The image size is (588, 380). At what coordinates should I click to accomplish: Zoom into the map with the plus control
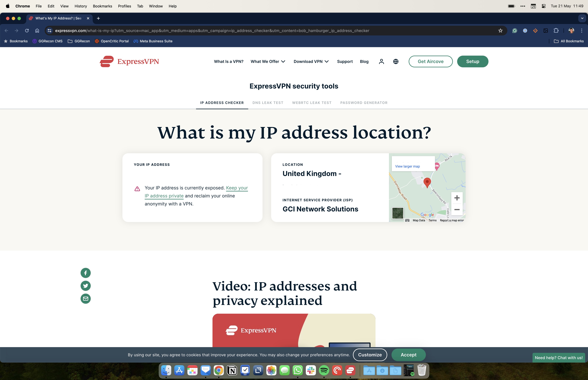coord(457,197)
